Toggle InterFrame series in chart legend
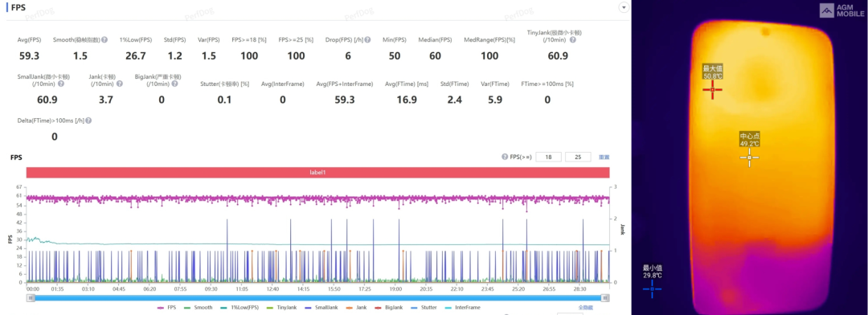The width and height of the screenshot is (868, 315). pyautogui.click(x=463, y=307)
